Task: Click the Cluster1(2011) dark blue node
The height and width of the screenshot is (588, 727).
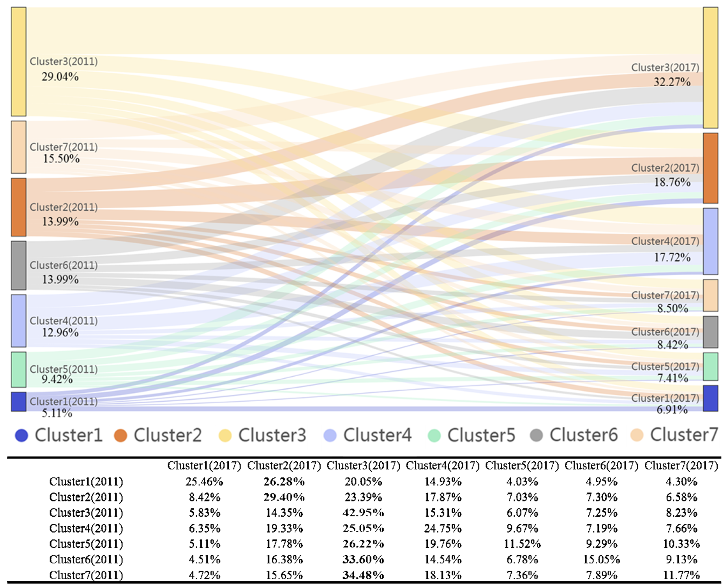Action: point(19,402)
